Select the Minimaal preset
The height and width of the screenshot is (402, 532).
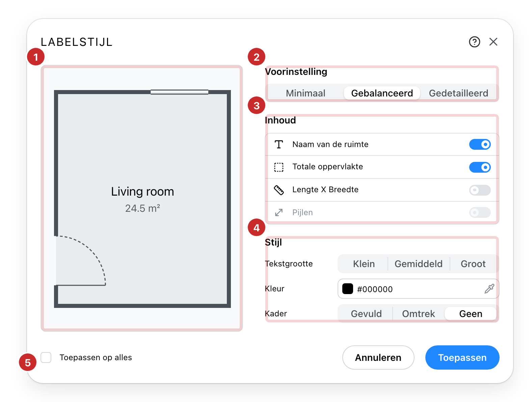305,93
